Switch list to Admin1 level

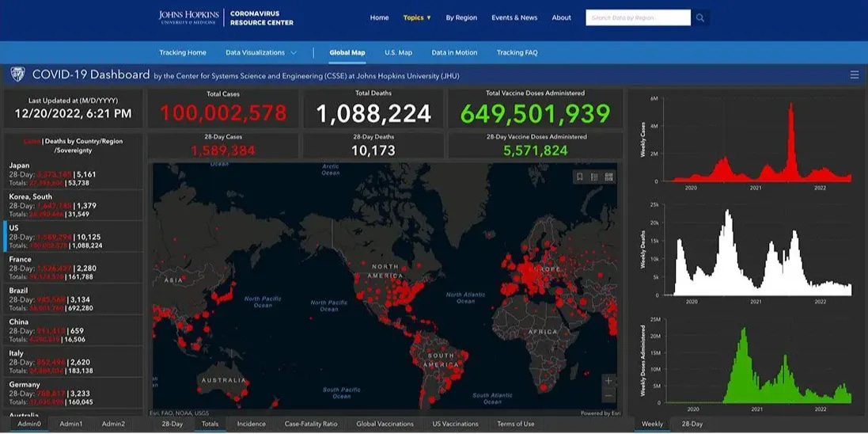71,424
